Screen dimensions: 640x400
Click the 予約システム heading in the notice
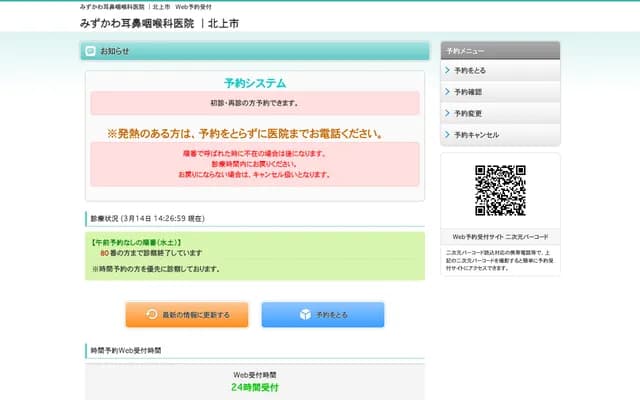[254, 83]
